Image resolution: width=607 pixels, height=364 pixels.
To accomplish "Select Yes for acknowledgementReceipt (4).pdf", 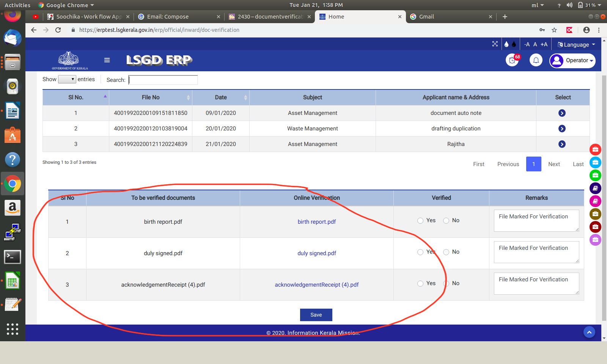I will 420,284.
